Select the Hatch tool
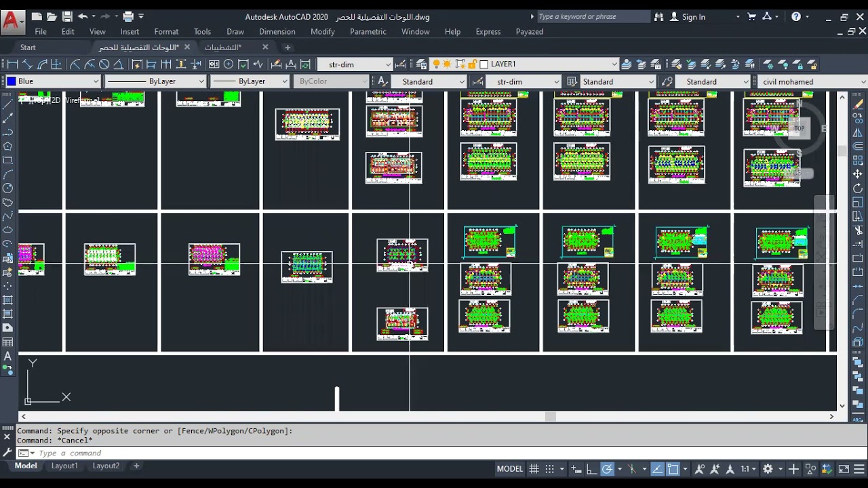The image size is (868, 488). 7,300
